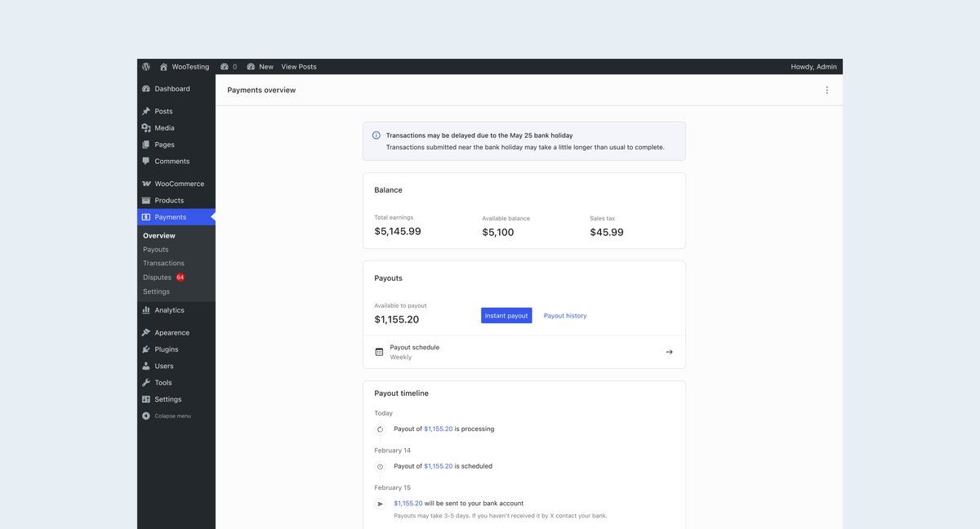Click the $5,145.99 total earnings value

click(x=398, y=232)
